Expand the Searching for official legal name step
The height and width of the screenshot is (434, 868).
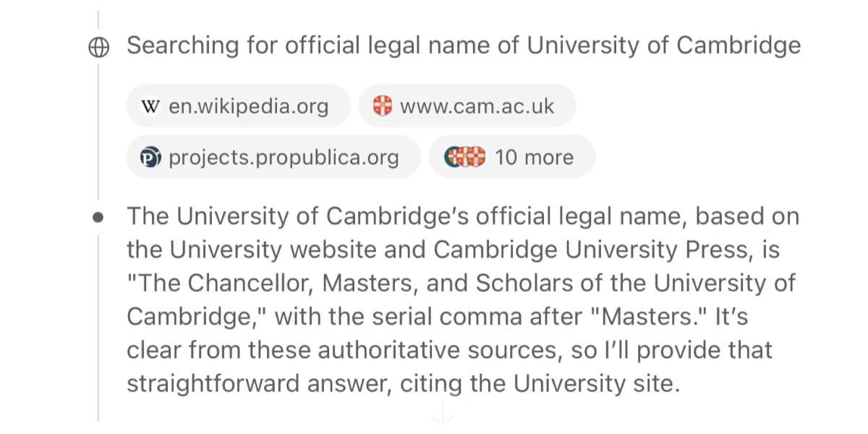click(463, 46)
